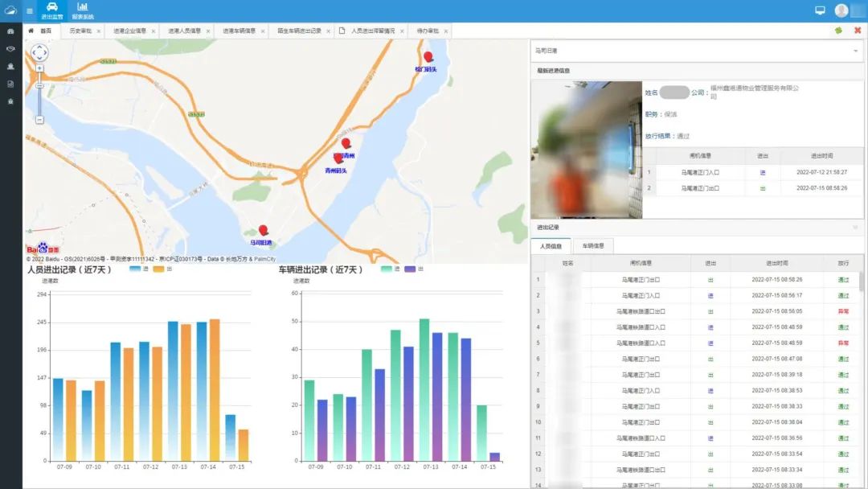This screenshot has height=489, width=868.
Task: Click the green refresh icon near tabs
Action: tap(838, 31)
